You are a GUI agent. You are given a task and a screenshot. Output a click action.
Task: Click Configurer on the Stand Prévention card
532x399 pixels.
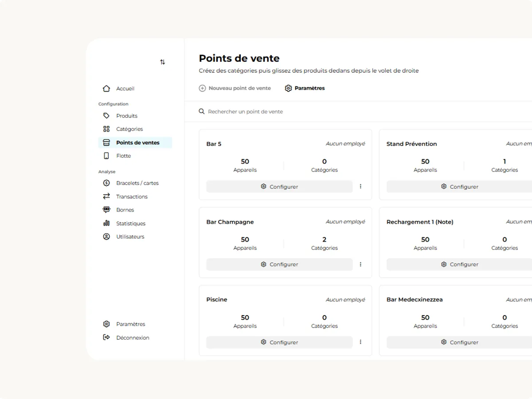tap(459, 187)
